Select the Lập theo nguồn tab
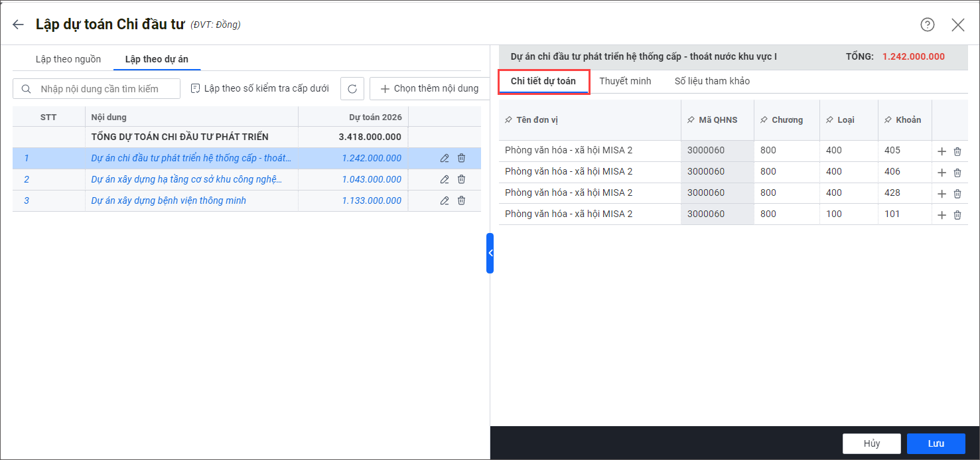 pyautogui.click(x=68, y=59)
